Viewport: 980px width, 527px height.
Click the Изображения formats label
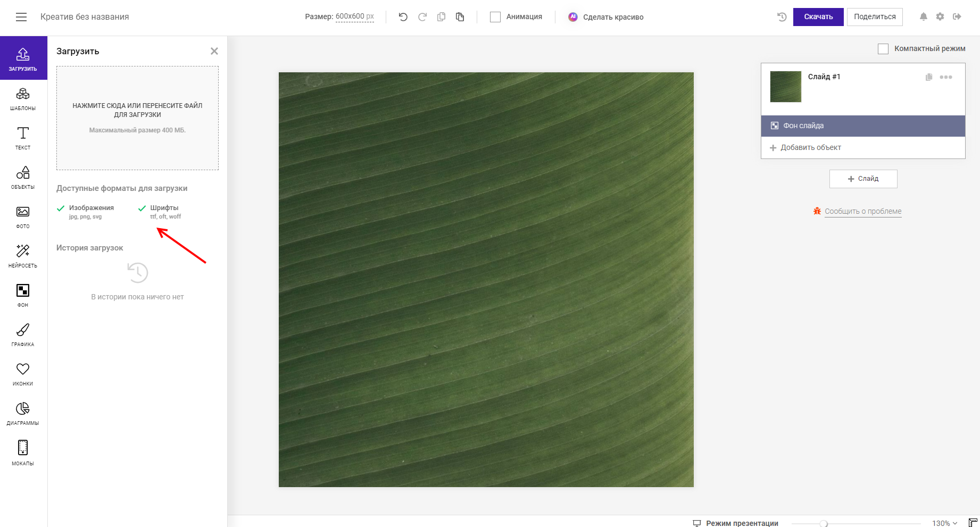92,208
